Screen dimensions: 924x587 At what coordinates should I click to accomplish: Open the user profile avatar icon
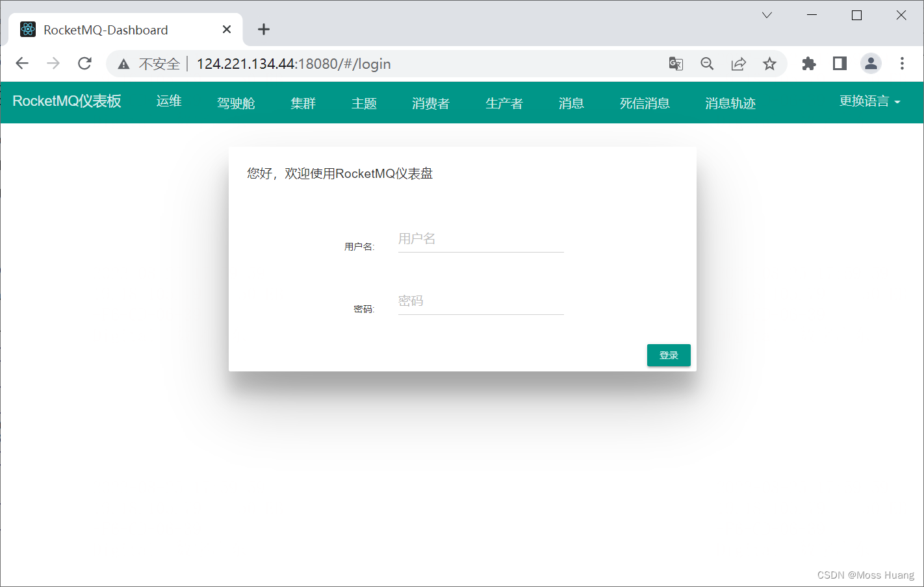pos(871,64)
